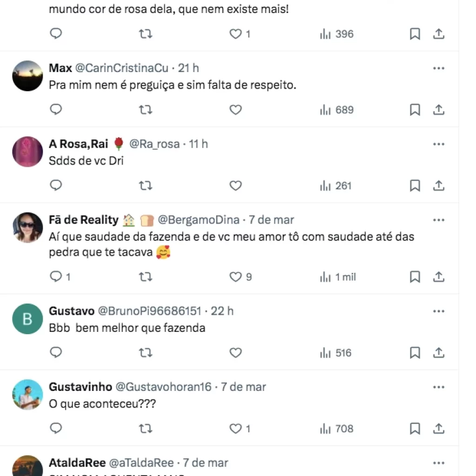Screen dimensions: 476x476
Task: Share Gustavo's 'Bbb bem melhor' tweet
Action: click(438, 353)
